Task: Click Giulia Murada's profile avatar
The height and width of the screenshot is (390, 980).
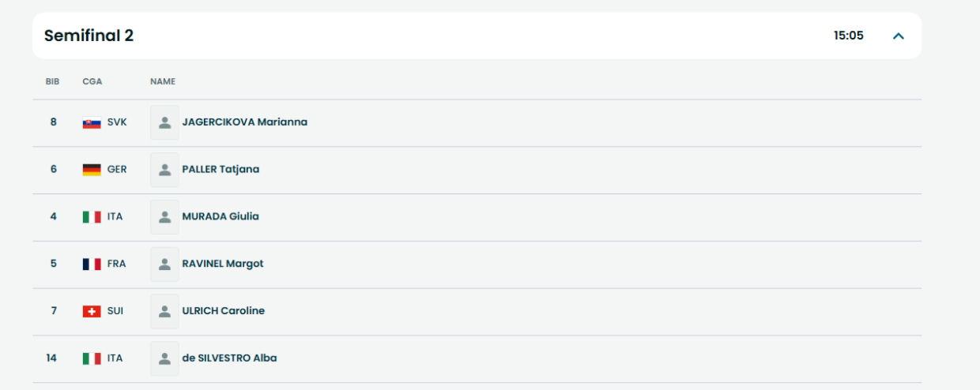Action: [x=164, y=216]
